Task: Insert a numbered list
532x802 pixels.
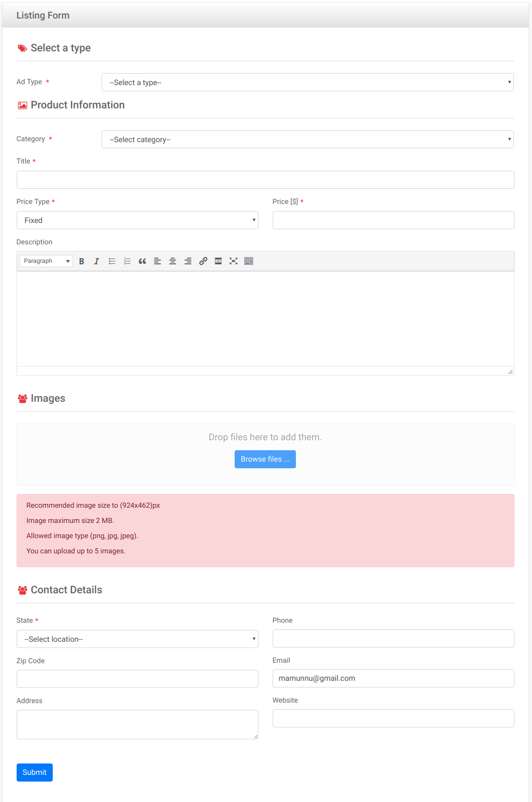Action: [127, 261]
